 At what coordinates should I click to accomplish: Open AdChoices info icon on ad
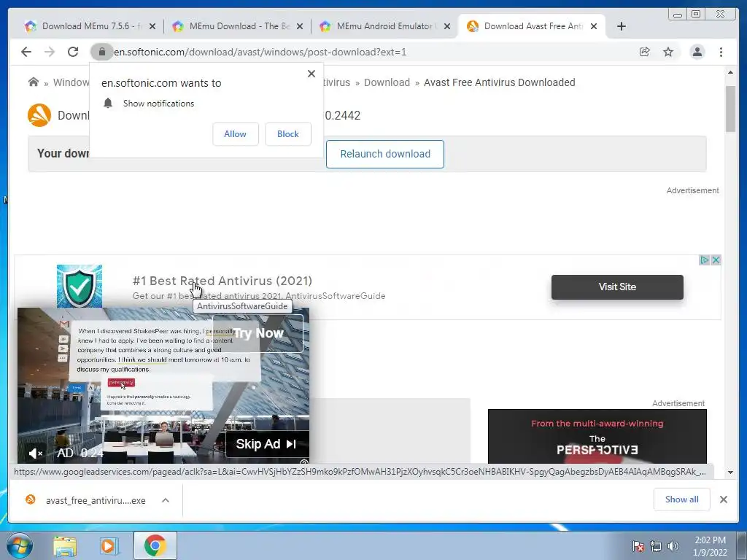click(x=704, y=260)
